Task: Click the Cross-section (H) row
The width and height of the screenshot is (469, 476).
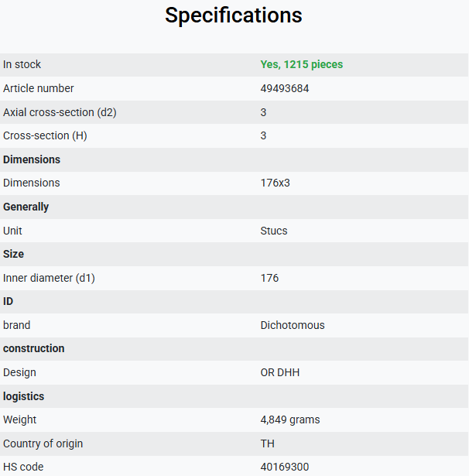Action: coord(234,135)
